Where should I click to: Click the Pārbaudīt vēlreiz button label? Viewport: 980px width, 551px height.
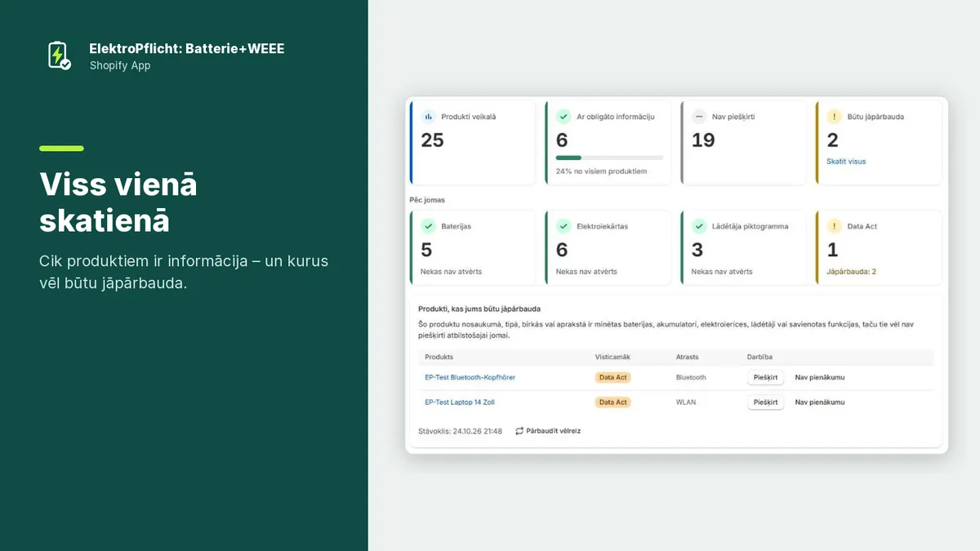click(x=554, y=430)
